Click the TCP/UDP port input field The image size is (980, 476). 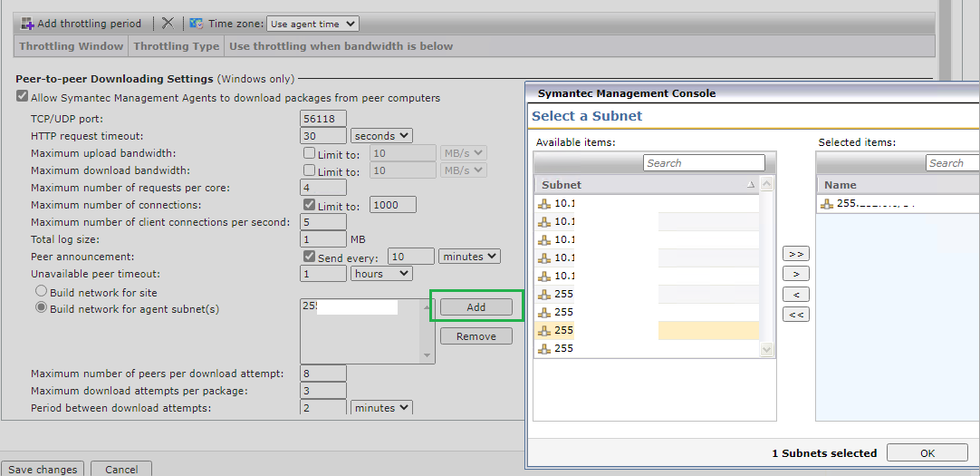(323, 118)
